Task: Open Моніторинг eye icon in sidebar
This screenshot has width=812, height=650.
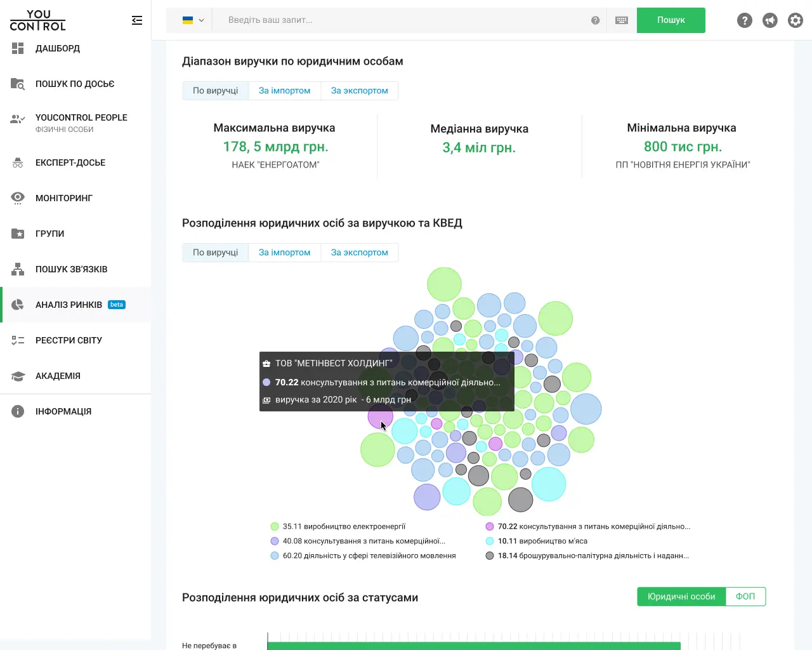Action: pyautogui.click(x=18, y=198)
